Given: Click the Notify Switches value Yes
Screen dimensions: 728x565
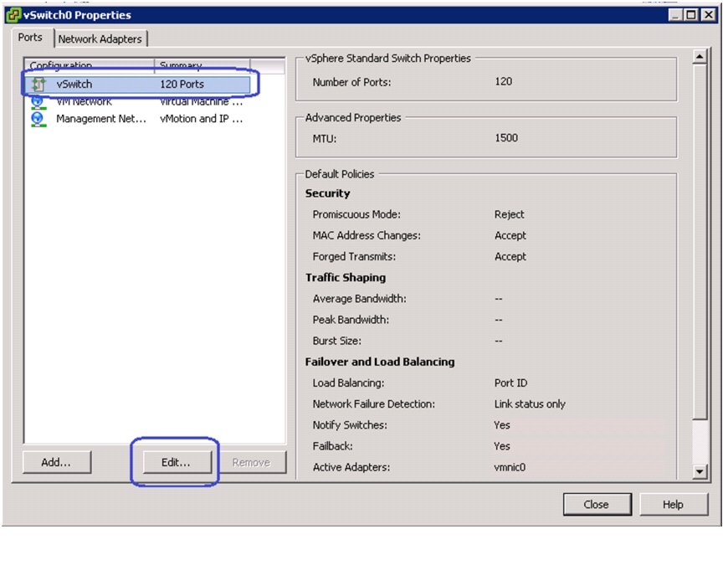Looking at the screenshot, I should 502,425.
